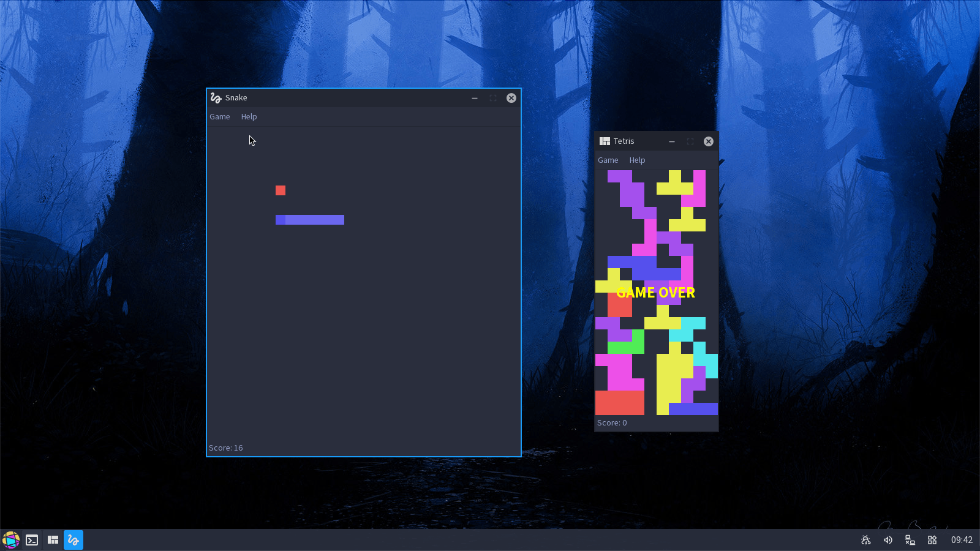Open the Game menu in Tetris

(608, 160)
